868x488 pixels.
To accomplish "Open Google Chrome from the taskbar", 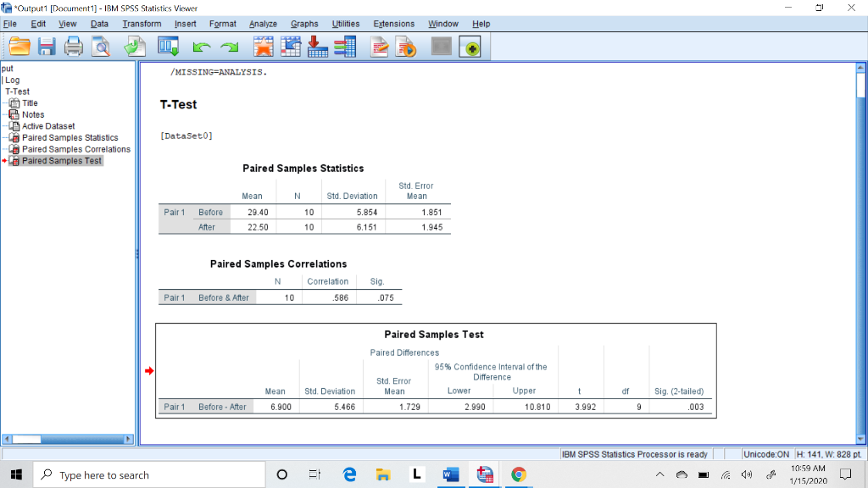I will pyautogui.click(x=518, y=474).
